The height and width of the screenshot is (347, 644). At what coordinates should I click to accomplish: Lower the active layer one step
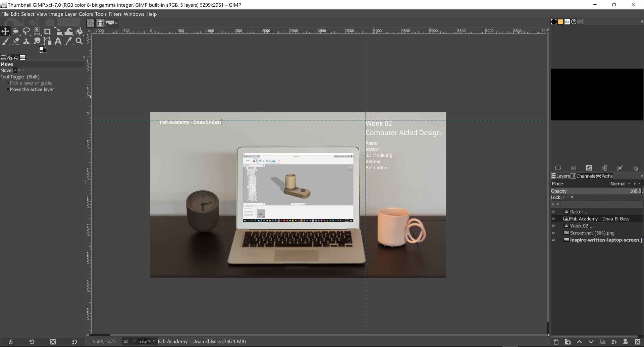pos(591,342)
